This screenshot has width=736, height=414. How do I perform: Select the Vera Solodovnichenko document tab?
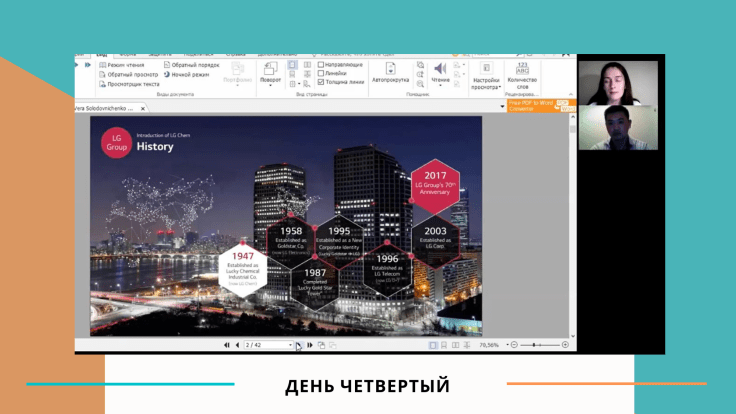[112, 105]
